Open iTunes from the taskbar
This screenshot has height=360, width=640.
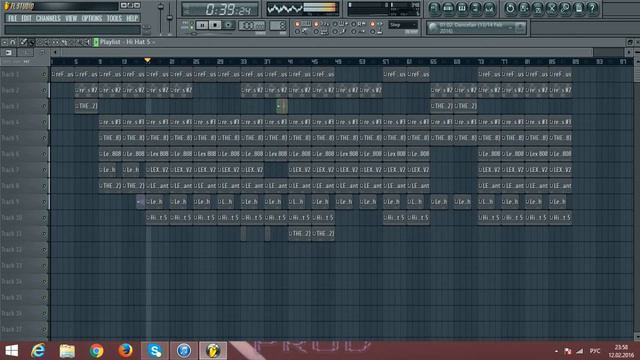[x=184, y=351]
